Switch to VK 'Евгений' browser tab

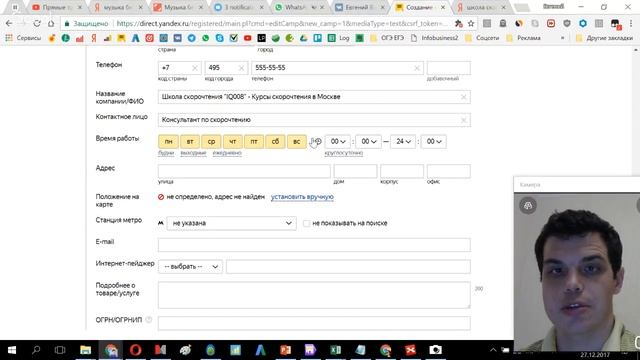[x=360, y=7]
